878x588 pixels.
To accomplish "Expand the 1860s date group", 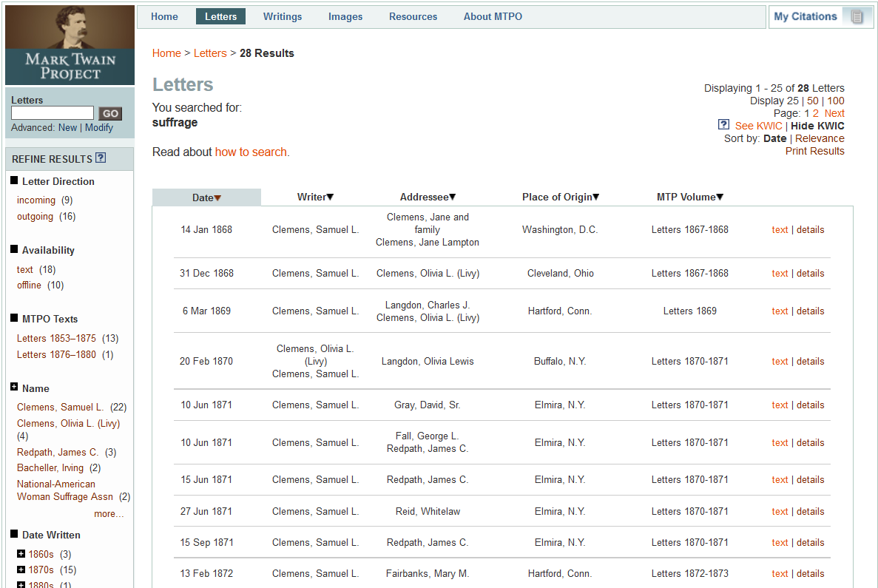I will click(21, 554).
